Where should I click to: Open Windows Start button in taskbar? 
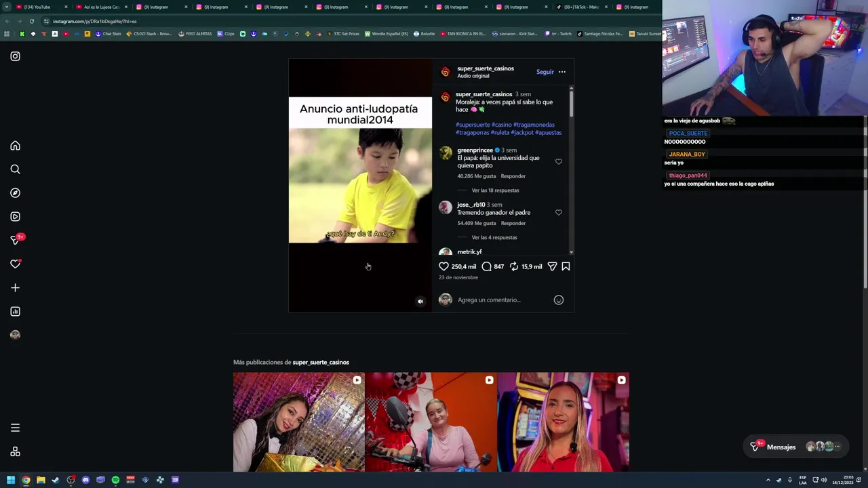pyautogui.click(x=11, y=480)
